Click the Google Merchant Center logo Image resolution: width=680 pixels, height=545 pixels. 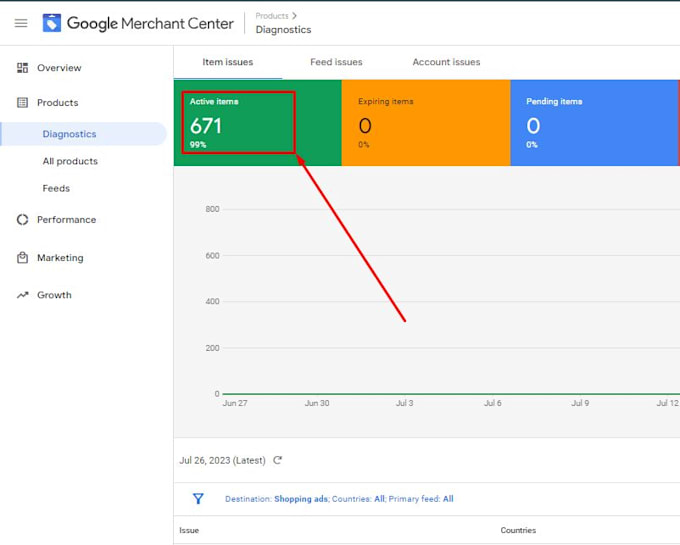click(52, 23)
